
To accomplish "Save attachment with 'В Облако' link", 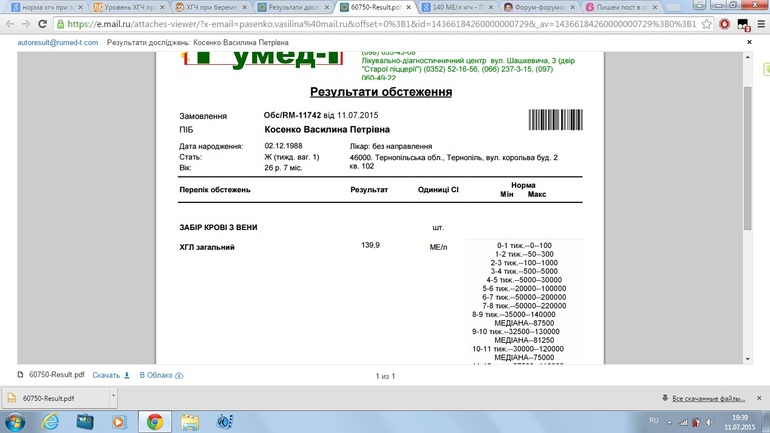I will pos(161,375).
